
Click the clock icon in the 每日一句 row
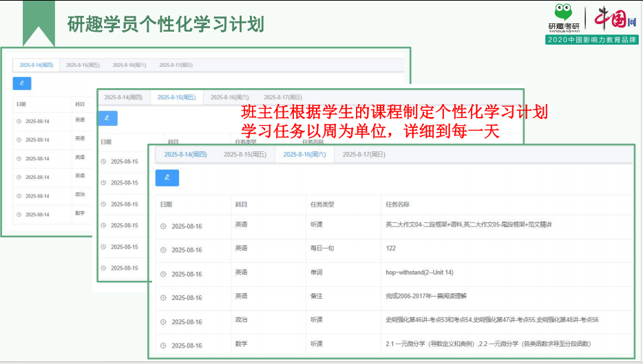(163, 250)
